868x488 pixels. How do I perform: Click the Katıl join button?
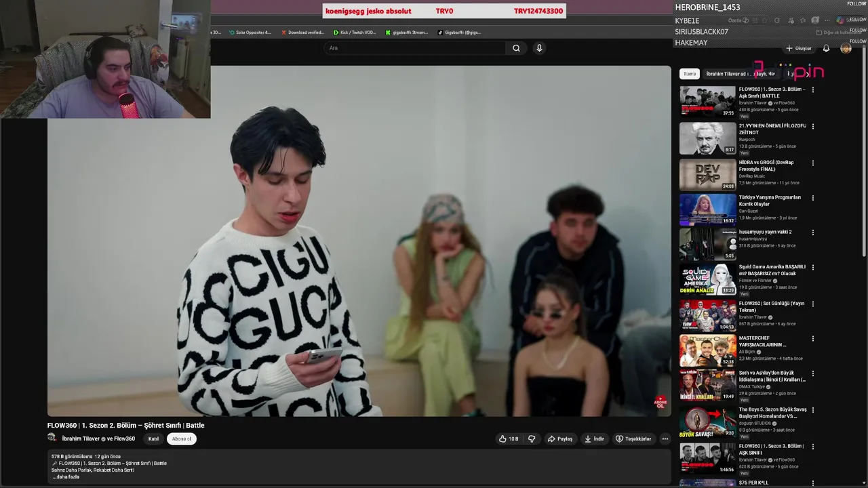154,439
